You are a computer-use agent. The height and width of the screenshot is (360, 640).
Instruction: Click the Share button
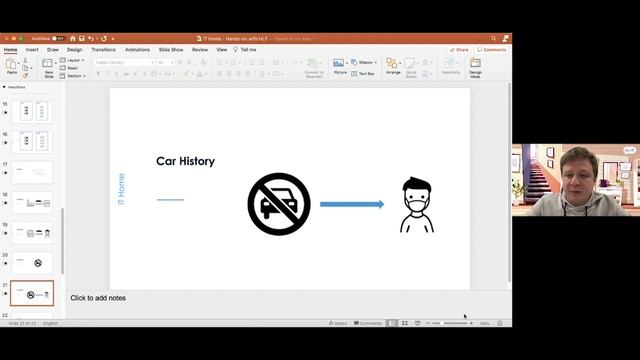pyautogui.click(x=459, y=49)
